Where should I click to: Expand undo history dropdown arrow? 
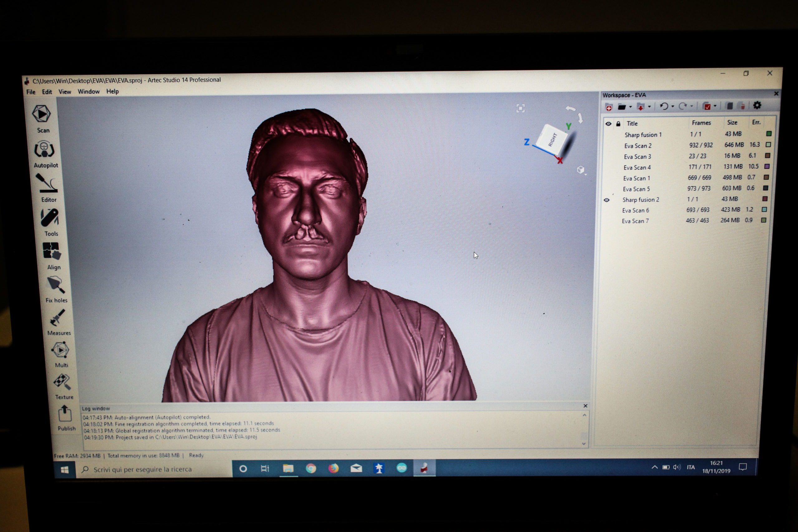672,107
